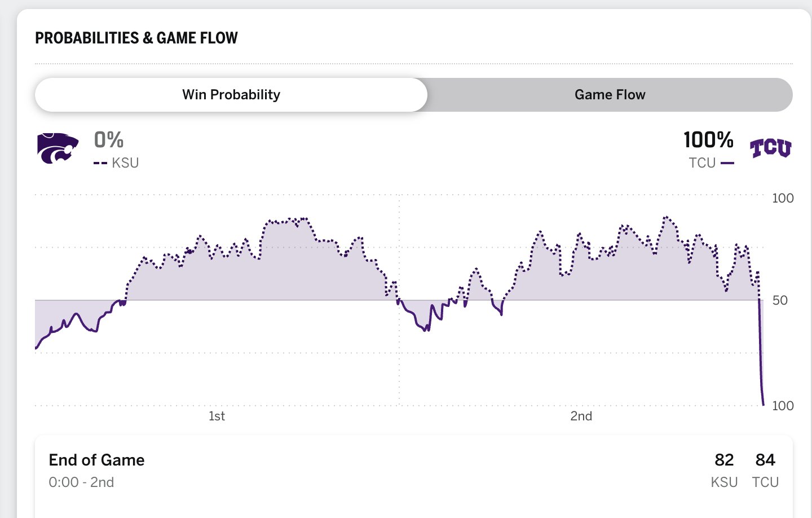812x518 pixels.
Task: Click KSU's final score of 82
Action: pyautogui.click(x=724, y=460)
